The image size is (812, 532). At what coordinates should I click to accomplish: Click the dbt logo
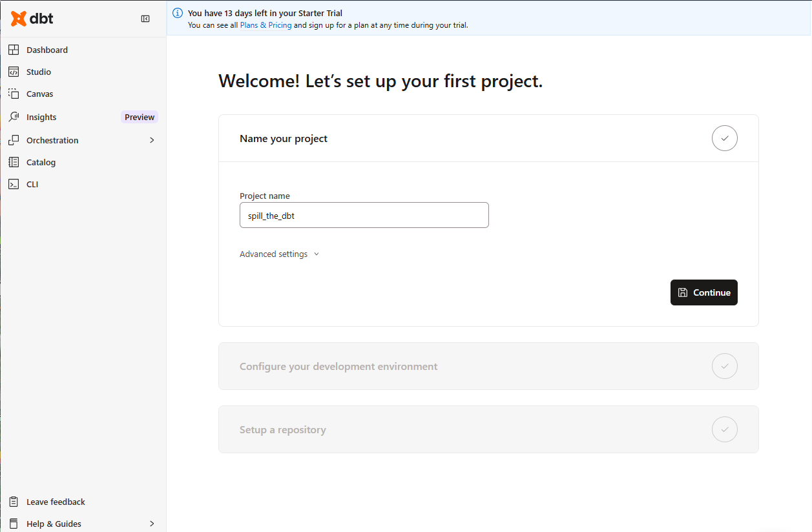[32, 19]
